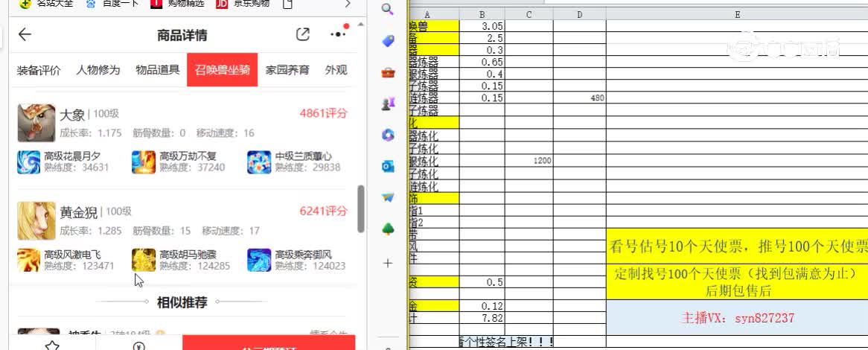The width and height of the screenshot is (868, 350).
Task: Select the 召唤兽坐骑 tab
Action: [x=222, y=70]
